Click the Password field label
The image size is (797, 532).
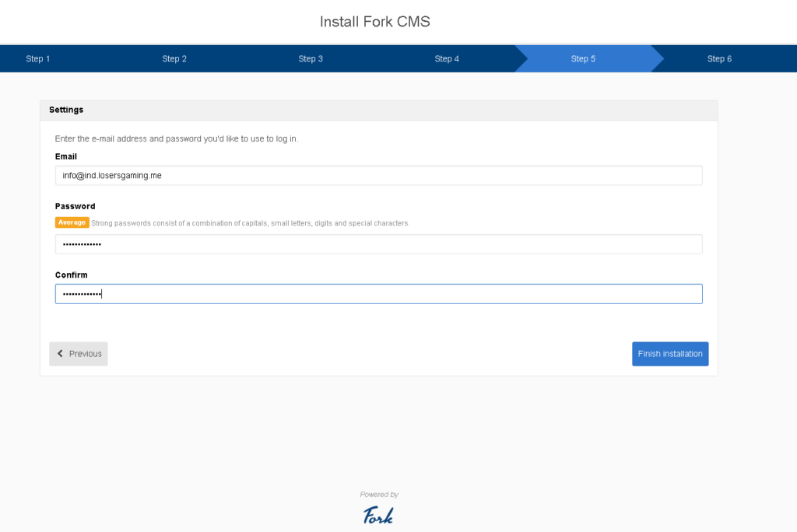(x=75, y=206)
